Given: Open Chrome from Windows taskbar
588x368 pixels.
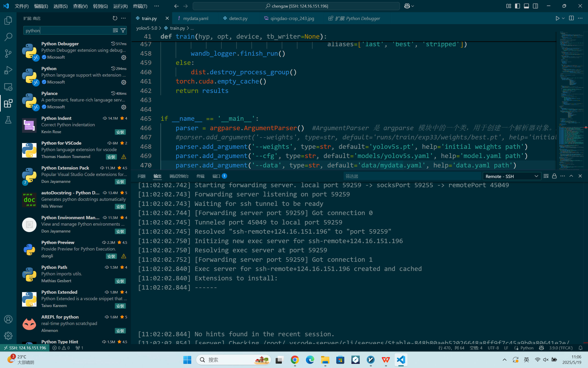Looking at the screenshot, I should (295, 360).
